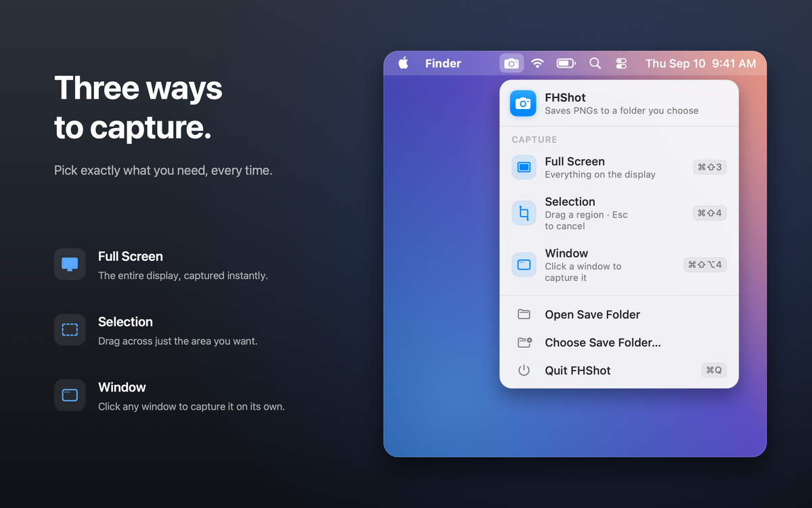The image size is (812, 508).
Task: Click 'Saves PNGs to a folder you choose'
Action: coord(622,110)
